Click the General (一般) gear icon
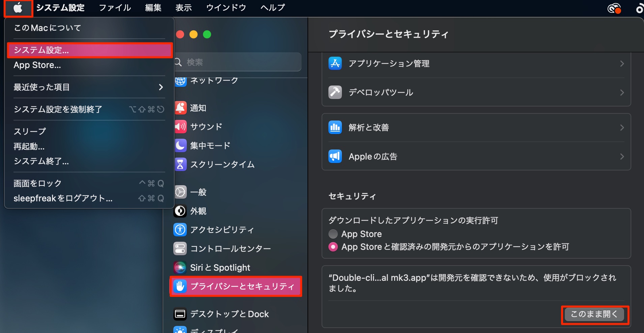This screenshot has width=644, height=333. [180, 192]
